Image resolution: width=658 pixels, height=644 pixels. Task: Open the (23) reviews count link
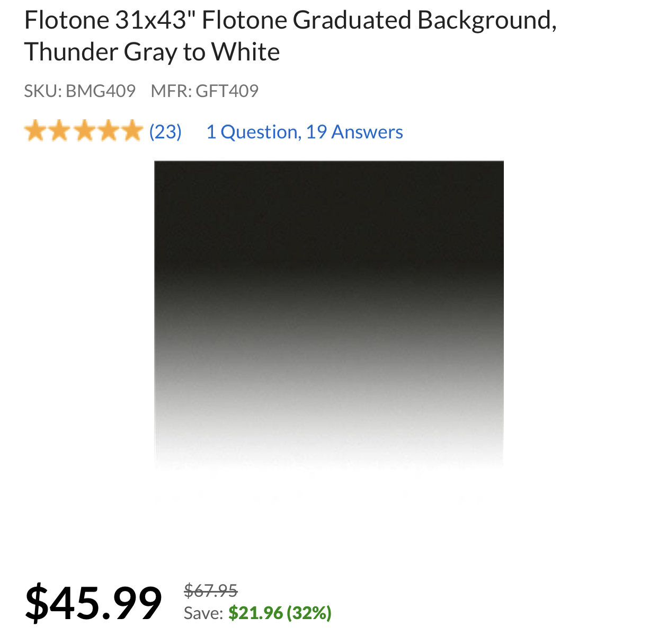[x=164, y=131]
